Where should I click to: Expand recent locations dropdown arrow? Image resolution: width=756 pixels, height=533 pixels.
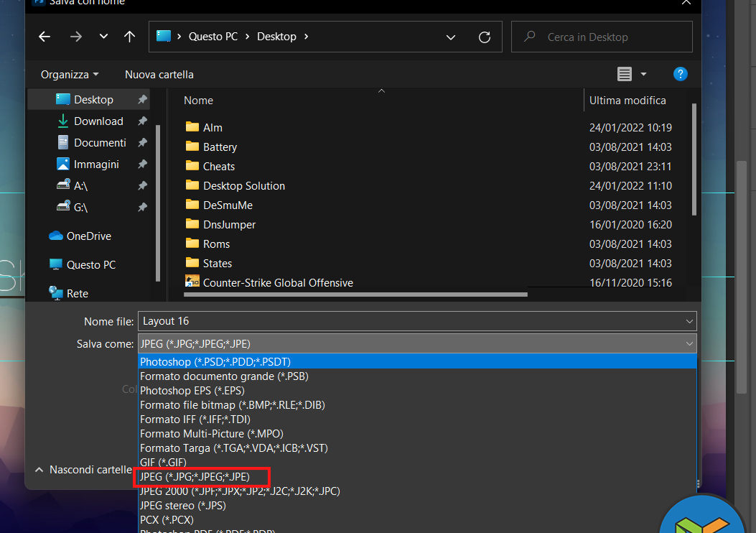click(x=103, y=37)
